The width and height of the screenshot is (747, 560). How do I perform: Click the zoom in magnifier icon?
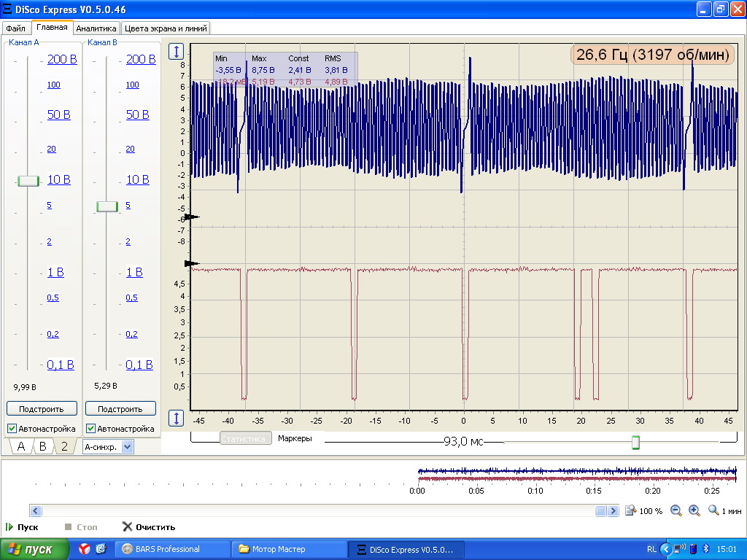694,511
